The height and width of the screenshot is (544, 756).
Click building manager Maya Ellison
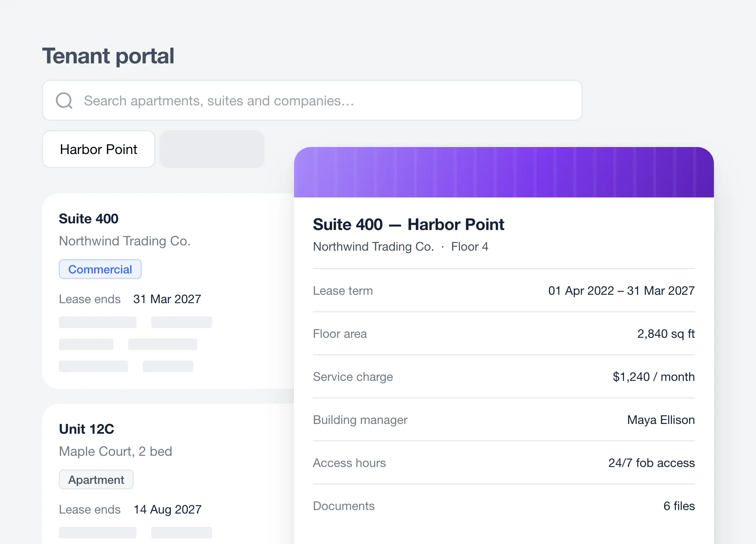click(661, 420)
